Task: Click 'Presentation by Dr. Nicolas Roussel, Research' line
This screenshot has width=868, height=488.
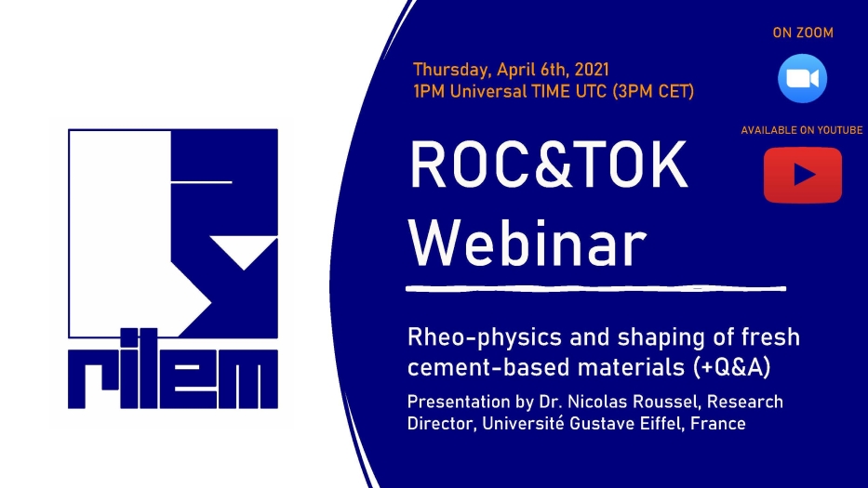Action: tap(595, 402)
